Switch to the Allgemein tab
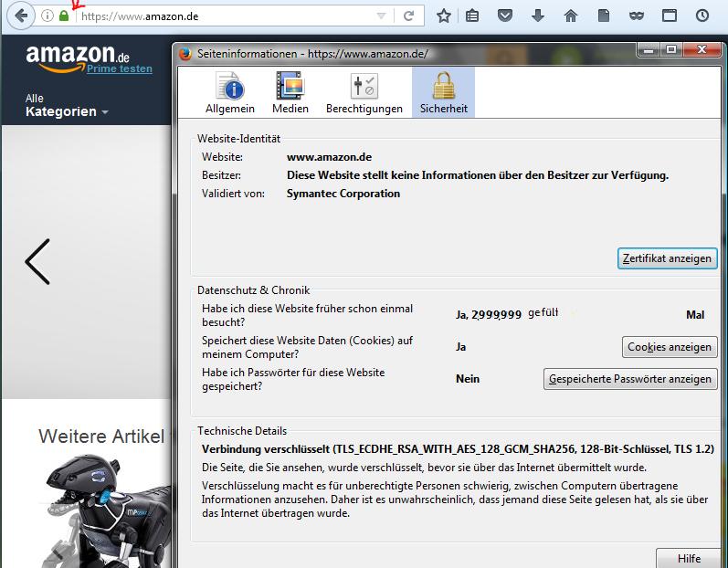This screenshot has width=728, height=568. [x=230, y=92]
